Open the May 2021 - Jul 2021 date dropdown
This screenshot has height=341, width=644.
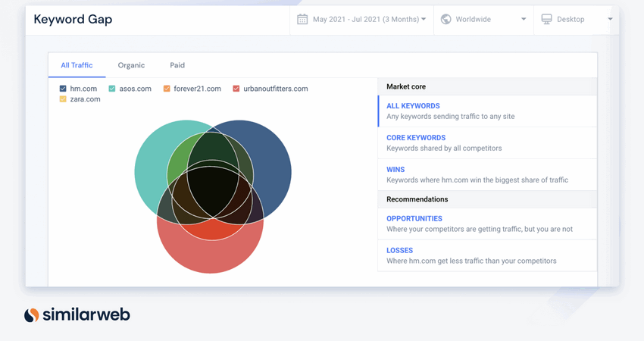tap(361, 19)
